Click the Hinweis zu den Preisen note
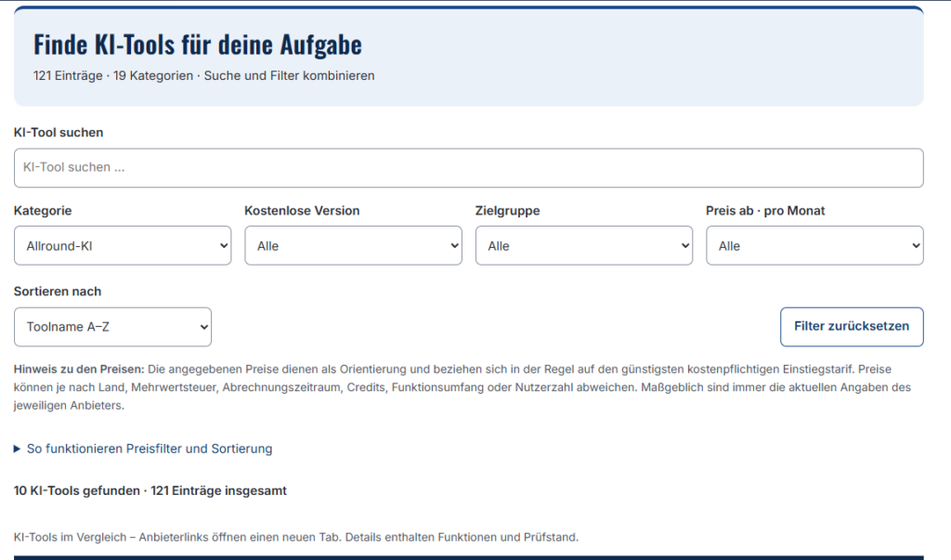 [462, 387]
